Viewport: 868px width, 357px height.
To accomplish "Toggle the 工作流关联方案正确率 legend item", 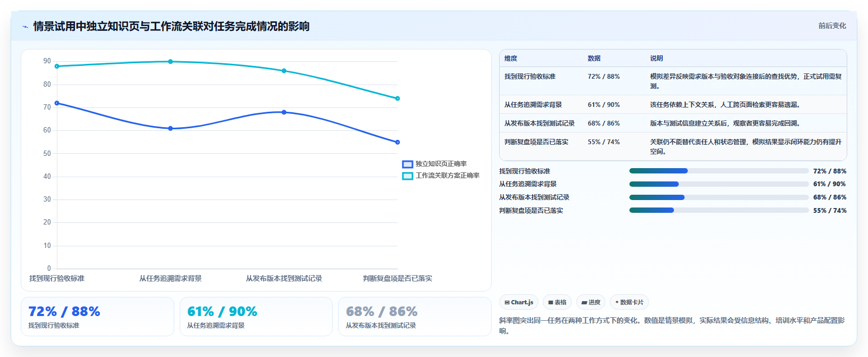I will [x=441, y=176].
